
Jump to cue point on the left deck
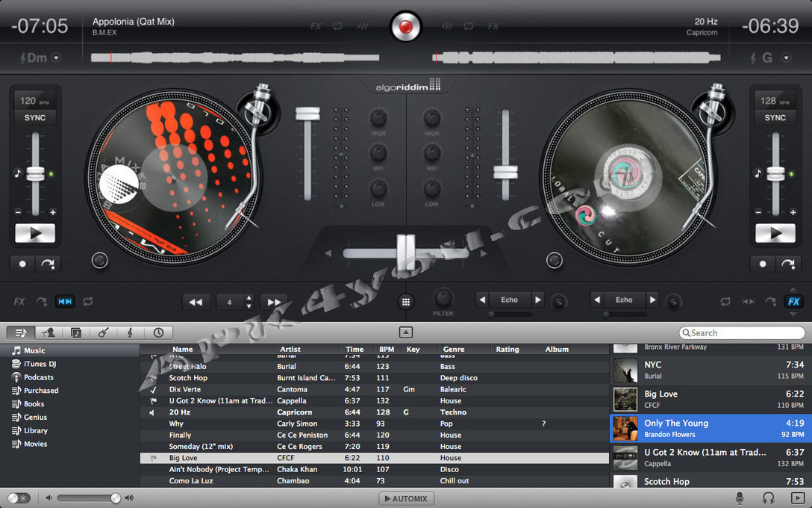point(48,264)
